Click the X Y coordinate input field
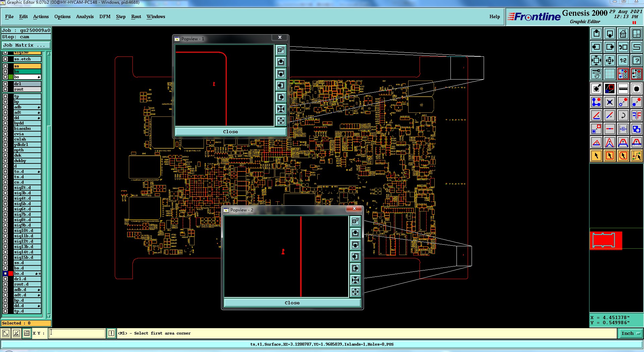This screenshot has height=352, width=644. pos(77,333)
